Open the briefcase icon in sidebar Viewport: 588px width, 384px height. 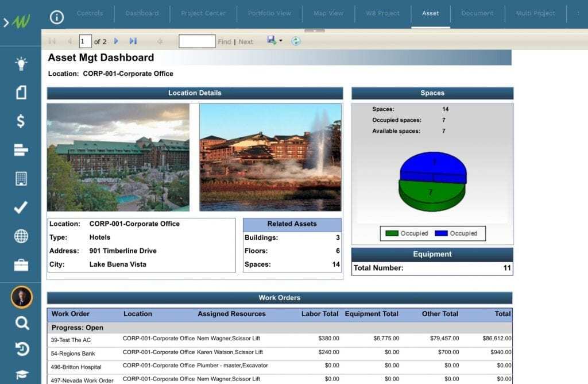21,265
